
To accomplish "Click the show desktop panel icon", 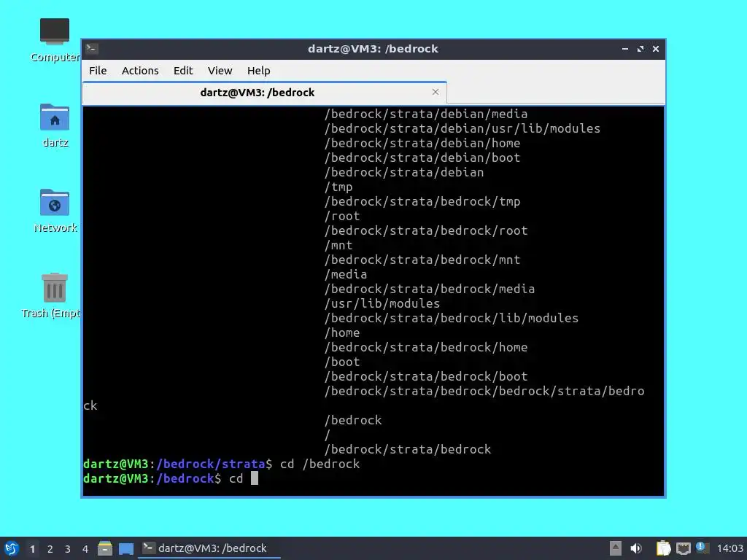I will [126, 548].
